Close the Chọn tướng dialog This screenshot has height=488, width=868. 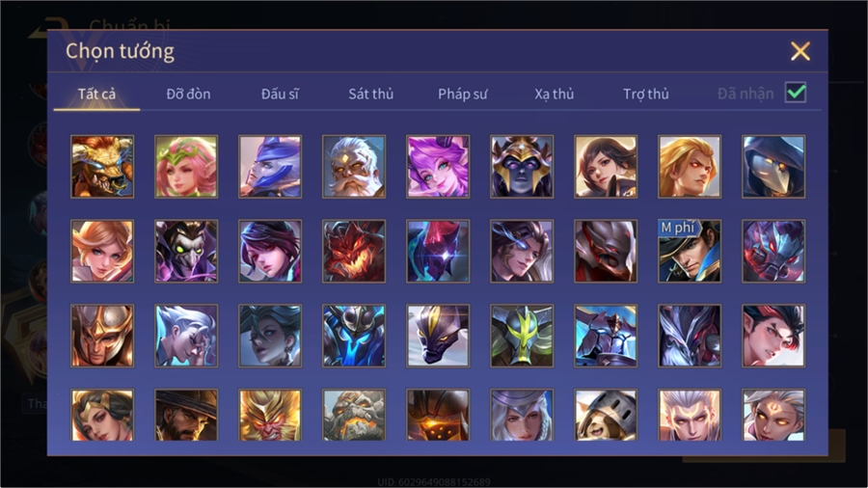click(x=800, y=51)
